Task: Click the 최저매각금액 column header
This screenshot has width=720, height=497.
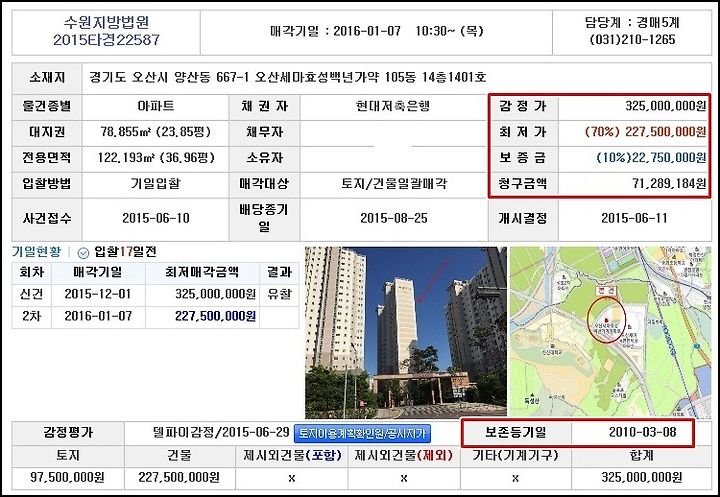Action: (x=202, y=272)
